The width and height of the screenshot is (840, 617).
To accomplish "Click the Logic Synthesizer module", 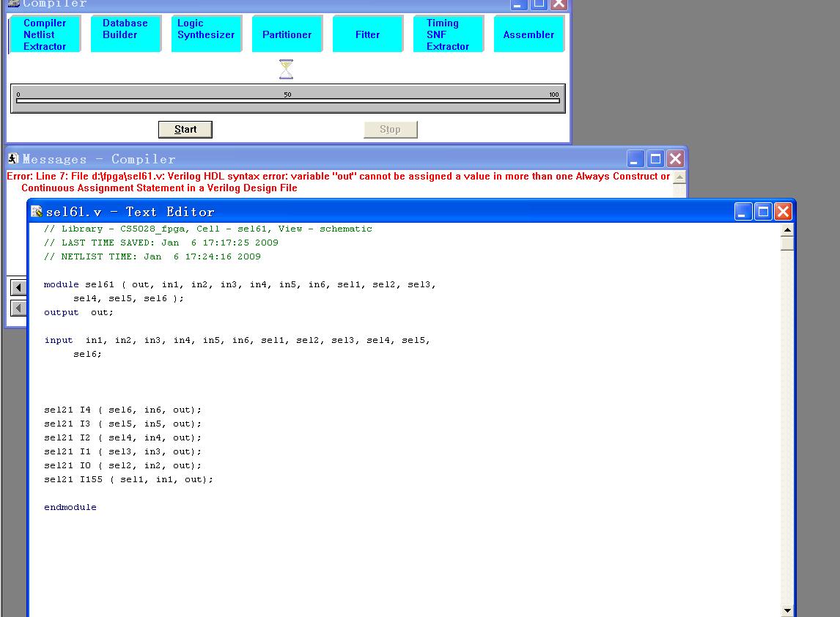I will [x=206, y=34].
